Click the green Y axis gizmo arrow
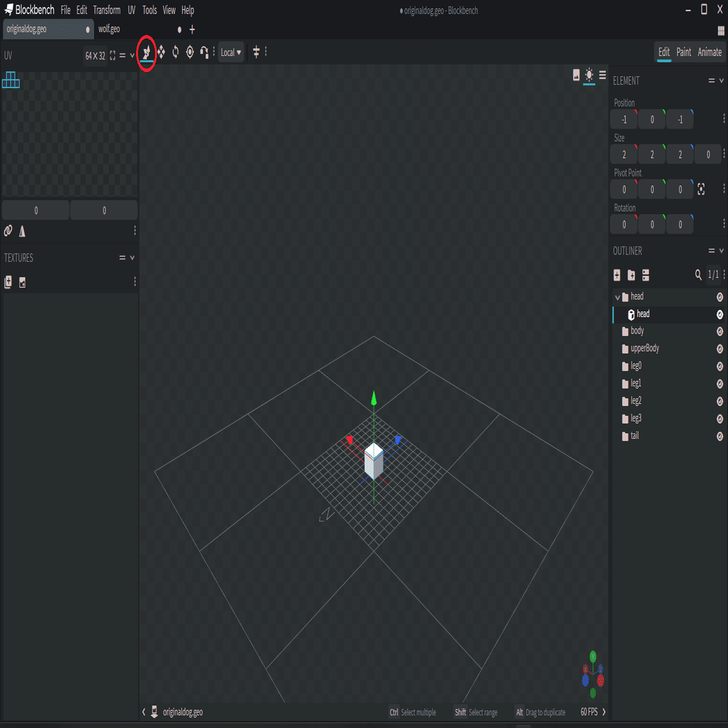 click(x=374, y=399)
